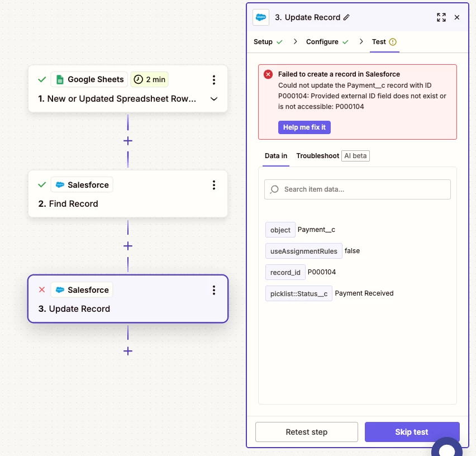Click the P000104 record_id value
This screenshot has height=456, width=476.
click(322, 272)
